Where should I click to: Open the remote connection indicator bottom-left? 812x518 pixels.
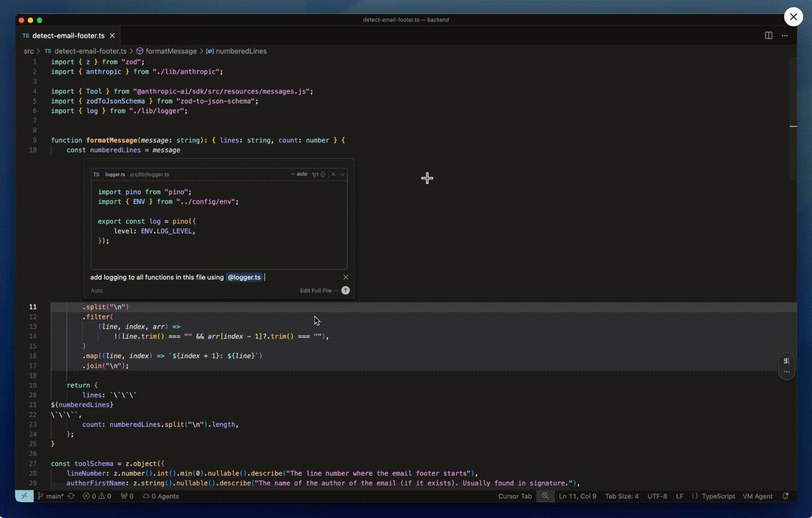coord(24,496)
